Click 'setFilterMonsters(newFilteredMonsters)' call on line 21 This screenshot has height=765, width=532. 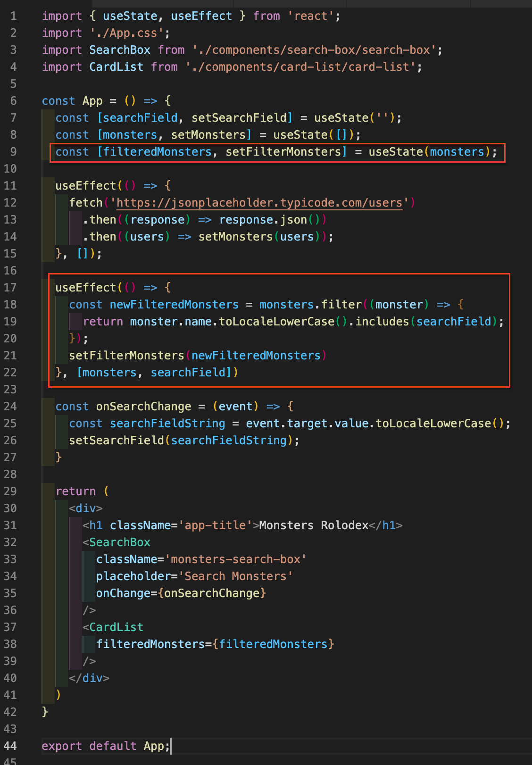coord(198,356)
